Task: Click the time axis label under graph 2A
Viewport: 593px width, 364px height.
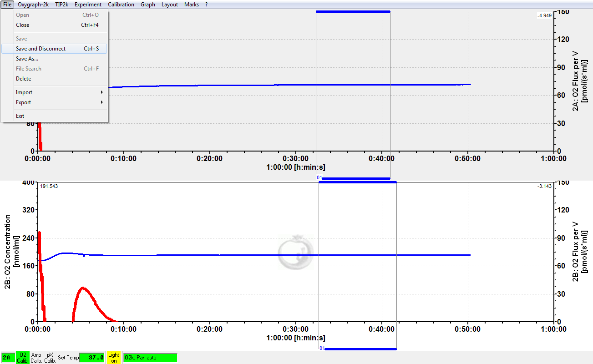Action: coord(296,167)
